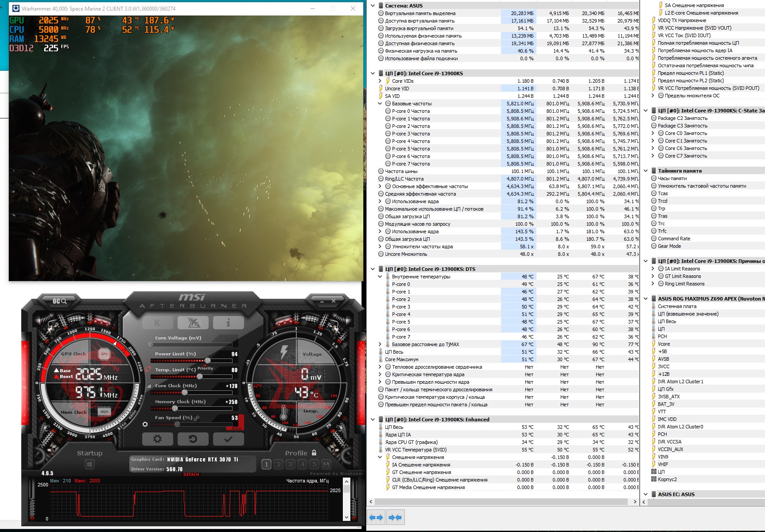Click the MEM chip icon in the clock gauge
The height and width of the screenshot is (532, 765).
pos(104,412)
